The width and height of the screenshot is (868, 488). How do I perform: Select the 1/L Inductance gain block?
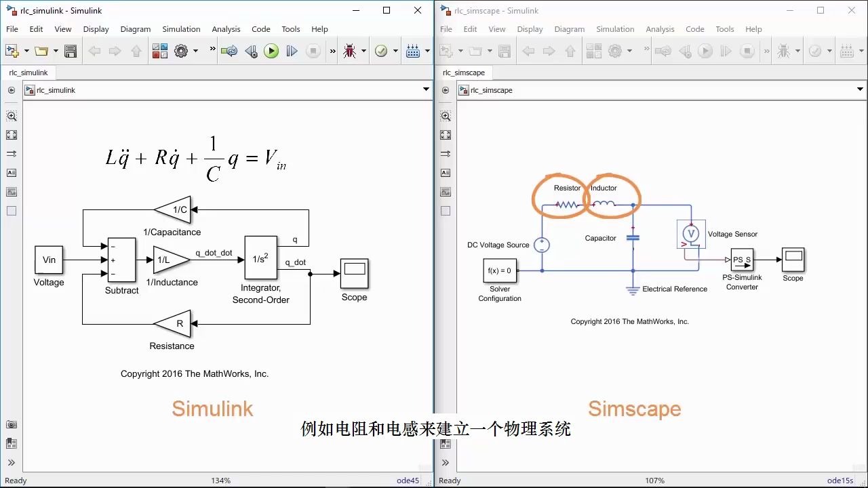point(172,260)
